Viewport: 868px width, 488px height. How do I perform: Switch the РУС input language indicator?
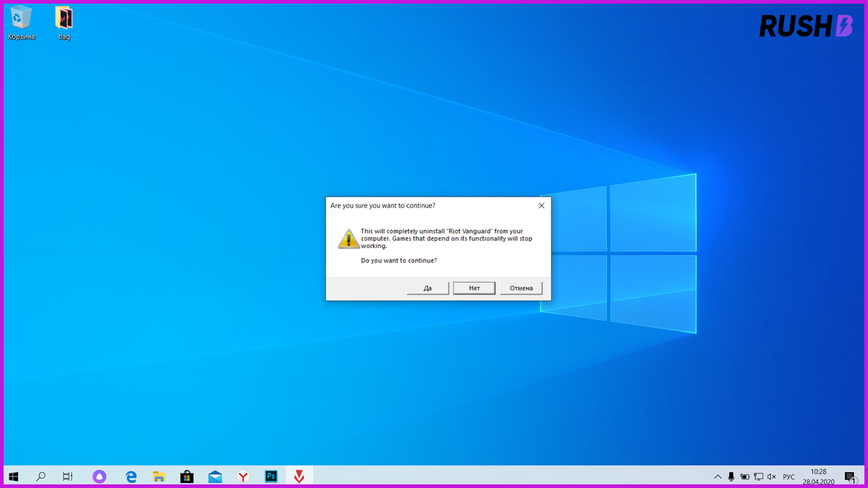(789, 476)
